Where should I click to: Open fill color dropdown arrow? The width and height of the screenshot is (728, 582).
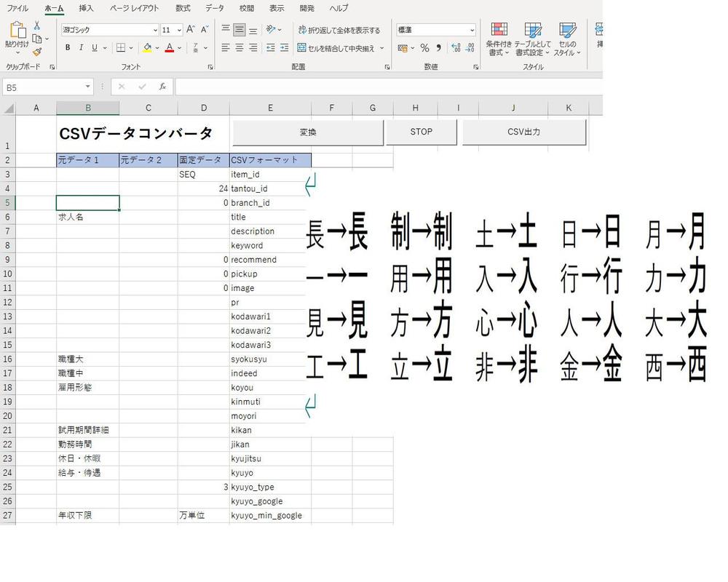pos(157,48)
